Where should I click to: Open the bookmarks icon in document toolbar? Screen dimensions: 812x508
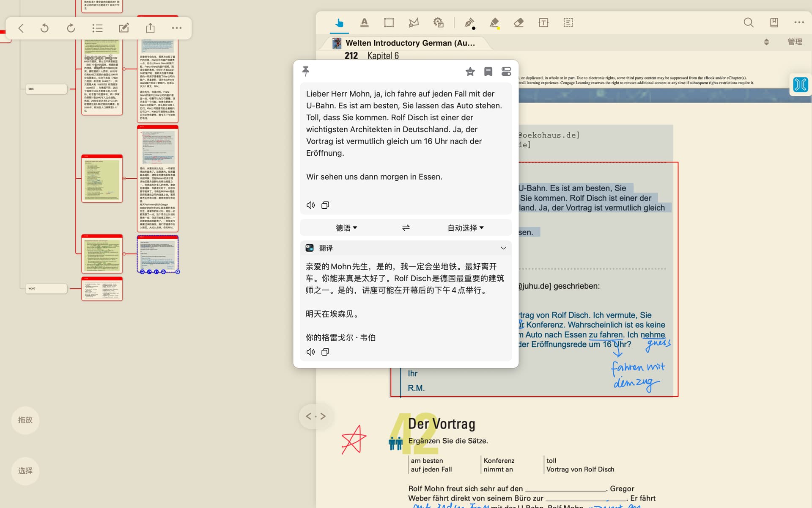click(774, 23)
